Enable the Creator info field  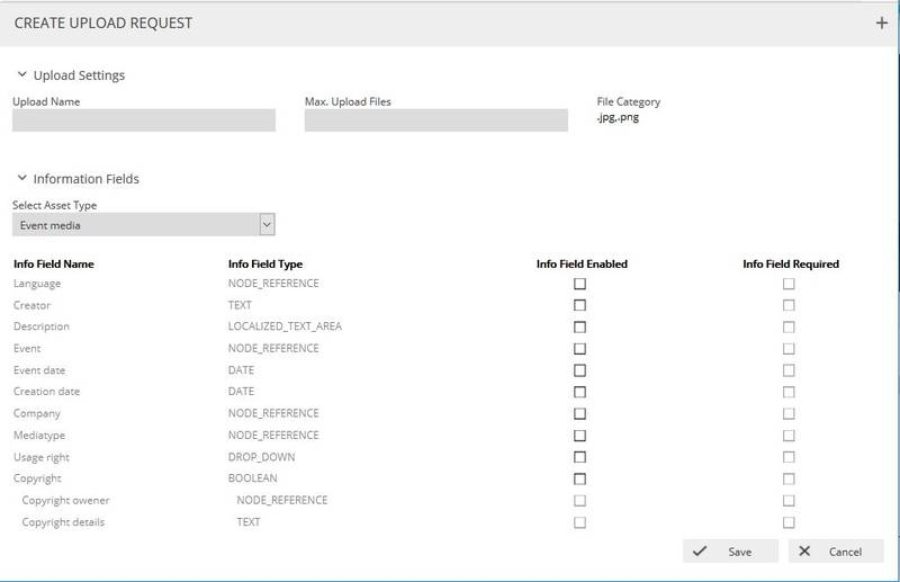pos(580,305)
